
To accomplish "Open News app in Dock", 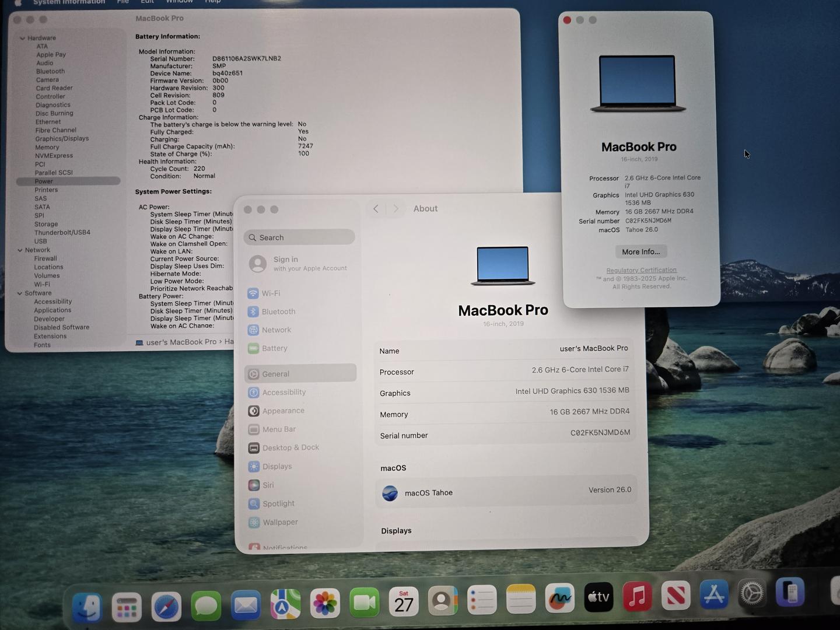I will (x=675, y=595).
